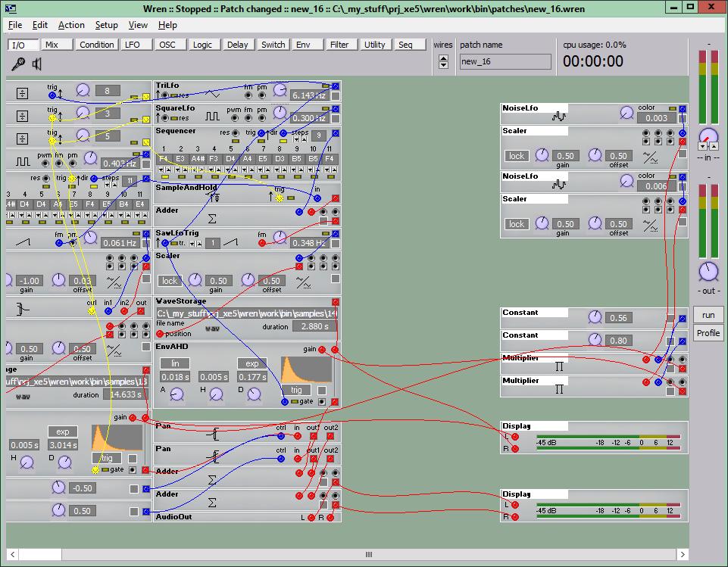Click the sigma icon on the Adder below SampleAndHold
The image size is (728, 567).
point(212,218)
